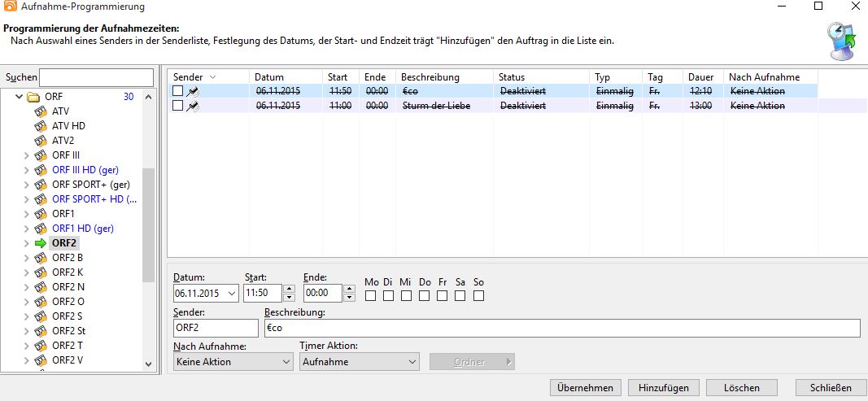Toggle the Fr weekday checkbox
868x401 pixels.
443,296
